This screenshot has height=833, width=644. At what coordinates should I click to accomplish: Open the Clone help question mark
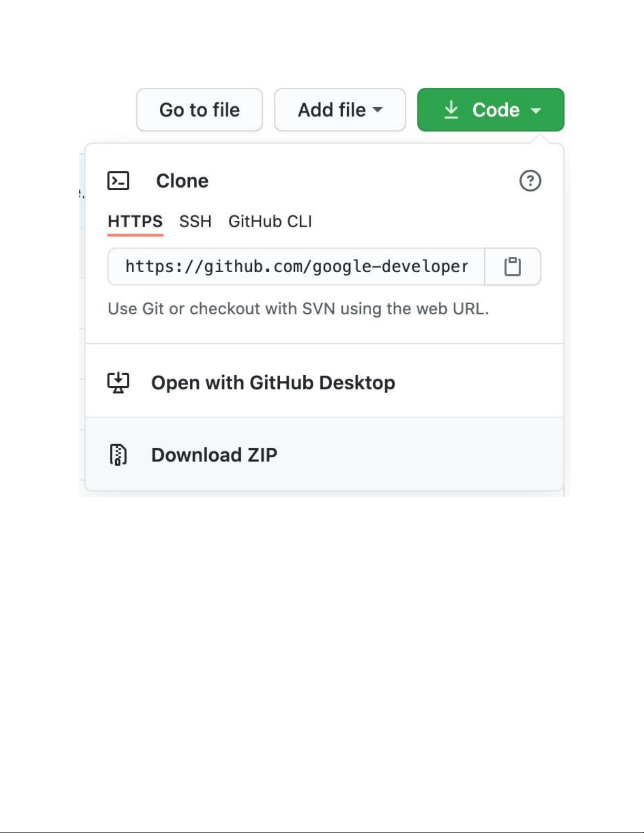[x=530, y=181]
